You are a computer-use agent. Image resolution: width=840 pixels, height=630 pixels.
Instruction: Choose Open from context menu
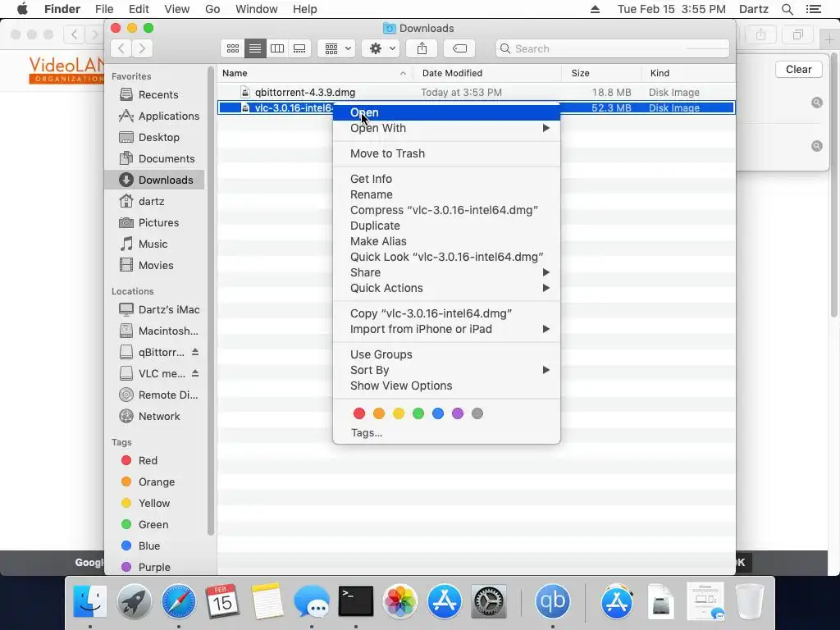tap(446, 112)
